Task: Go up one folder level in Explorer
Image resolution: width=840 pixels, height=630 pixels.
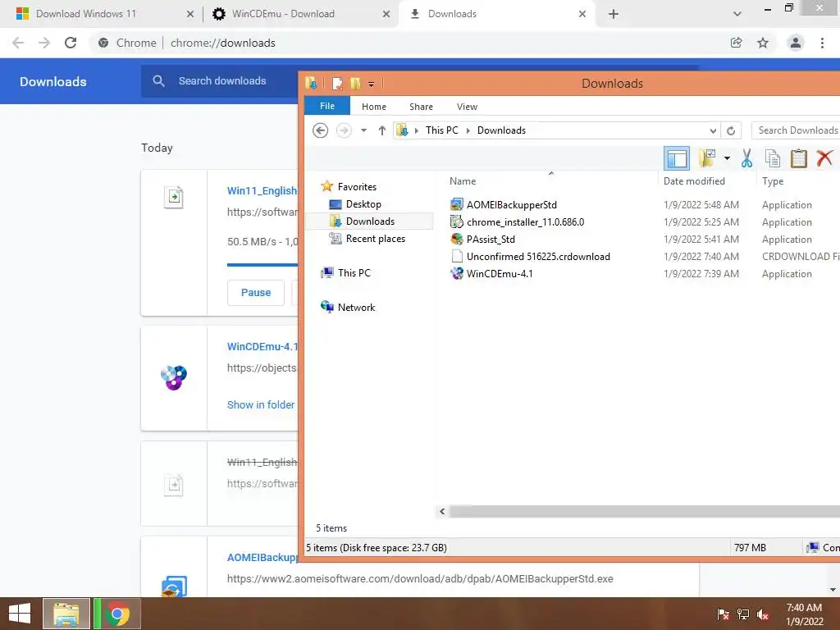Action: pyautogui.click(x=382, y=130)
